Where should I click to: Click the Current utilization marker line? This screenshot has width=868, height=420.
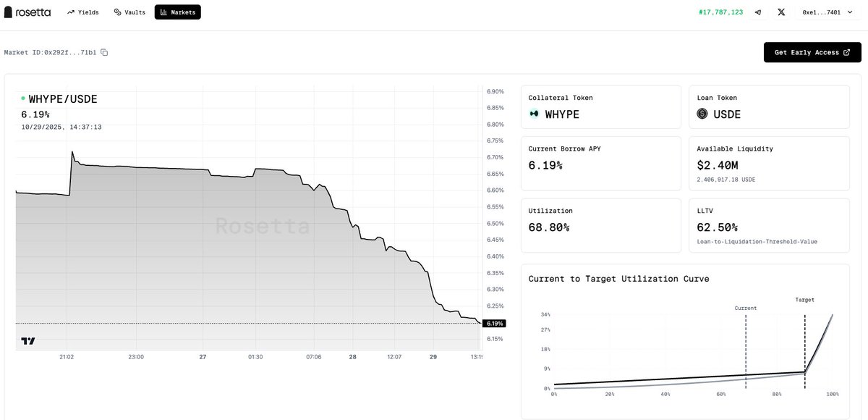pos(745,351)
